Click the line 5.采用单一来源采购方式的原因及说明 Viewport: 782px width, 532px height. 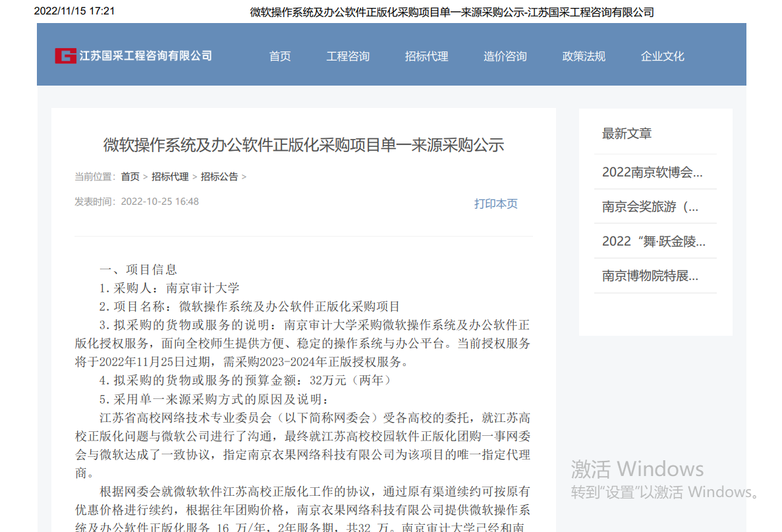click(x=214, y=400)
